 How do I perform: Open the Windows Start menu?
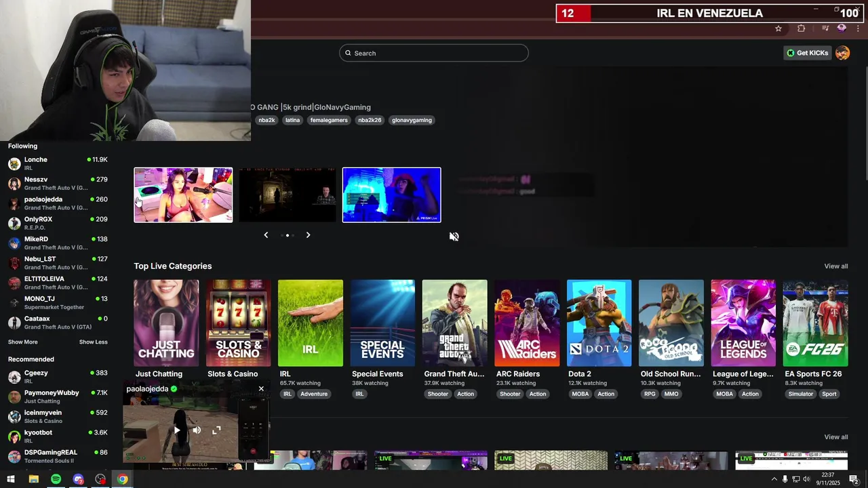pyautogui.click(x=11, y=479)
